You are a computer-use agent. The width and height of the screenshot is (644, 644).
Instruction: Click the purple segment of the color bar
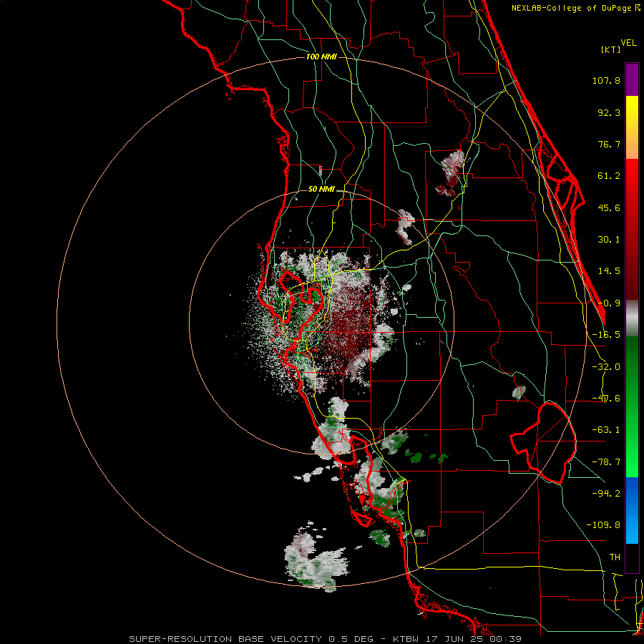[x=632, y=79]
